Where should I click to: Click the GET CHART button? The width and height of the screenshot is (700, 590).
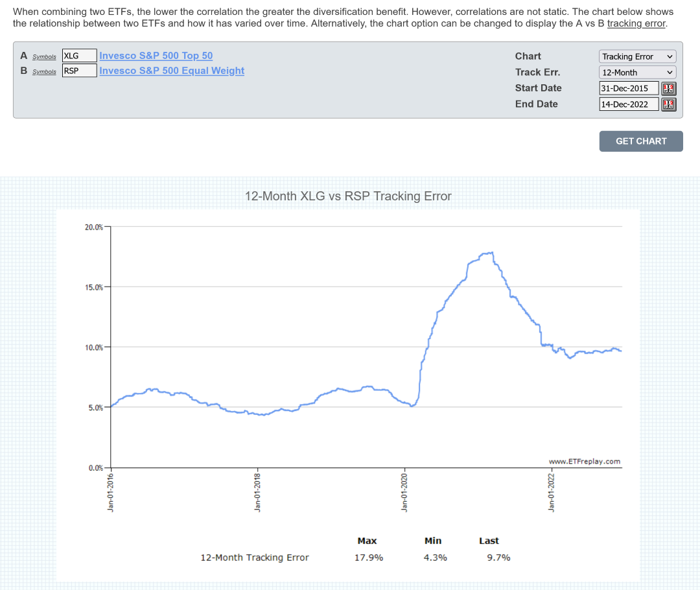click(640, 141)
